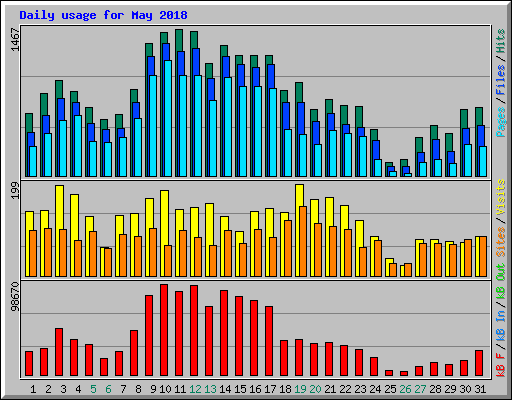Image resolution: width=512 pixels, height=400 pixels.
Task: Click weekend day 27 on the x-axis
Action: pos(420,389)
